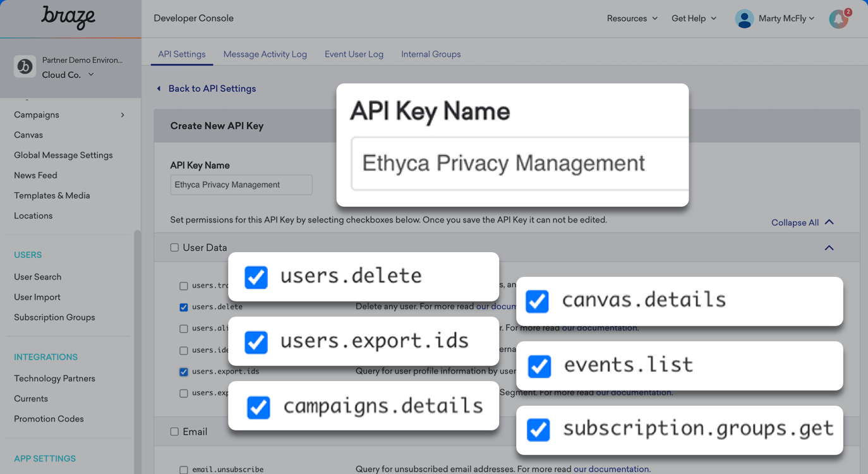Click the Back to API Settings link
Viewport: 868px width, 474px height.
[x=212, y=88]
